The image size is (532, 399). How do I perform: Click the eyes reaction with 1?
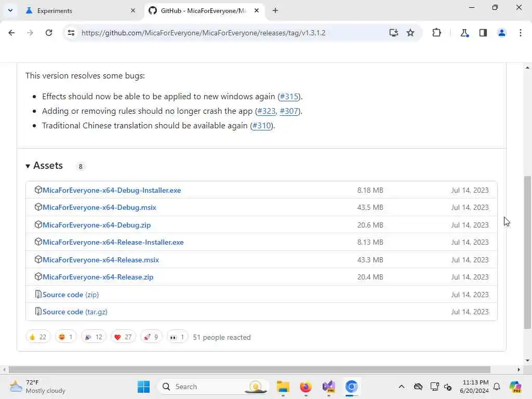coord(178,337)
